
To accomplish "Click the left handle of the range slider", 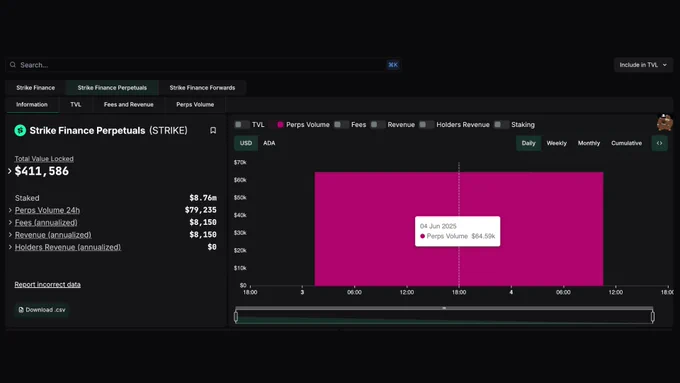I will click(236, 317).
